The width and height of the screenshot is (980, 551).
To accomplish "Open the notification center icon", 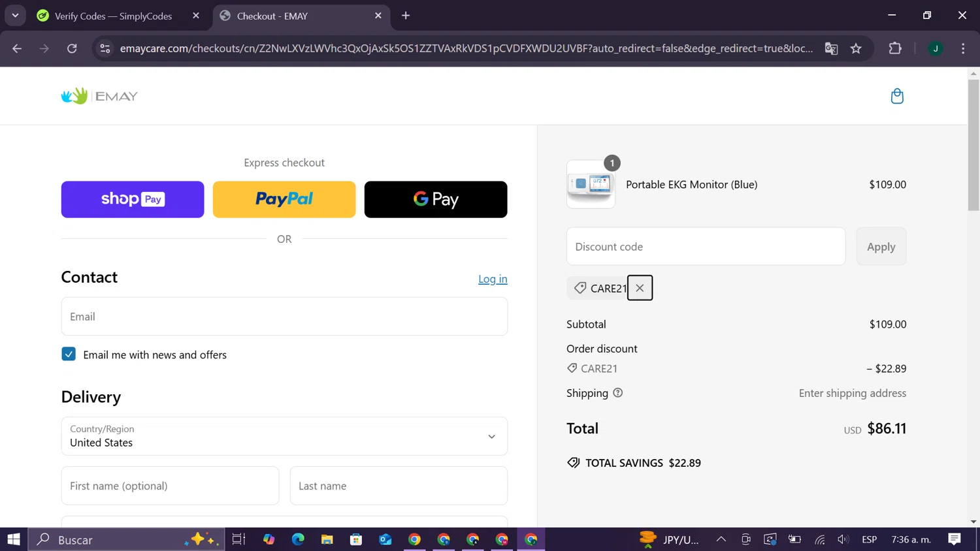I will 955,539.
